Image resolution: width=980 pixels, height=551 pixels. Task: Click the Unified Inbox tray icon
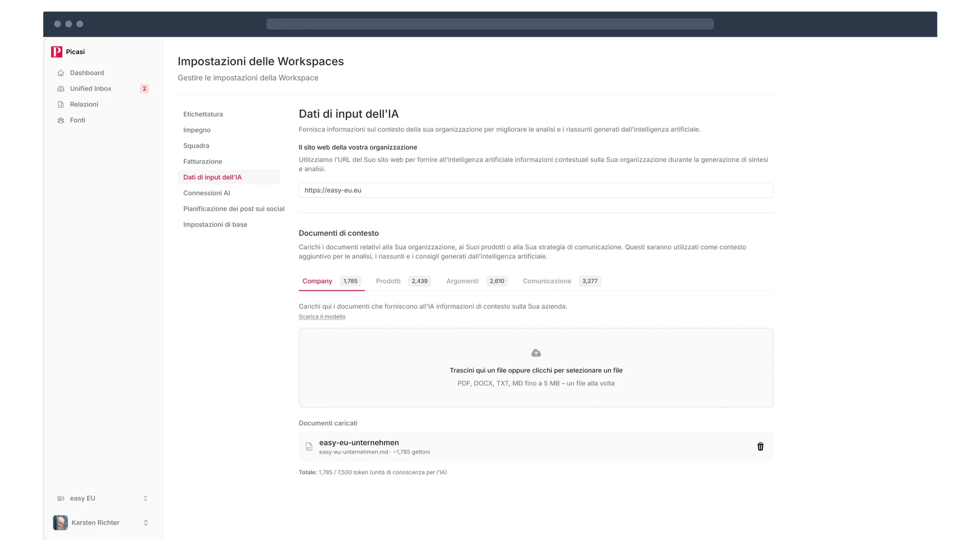61,89
